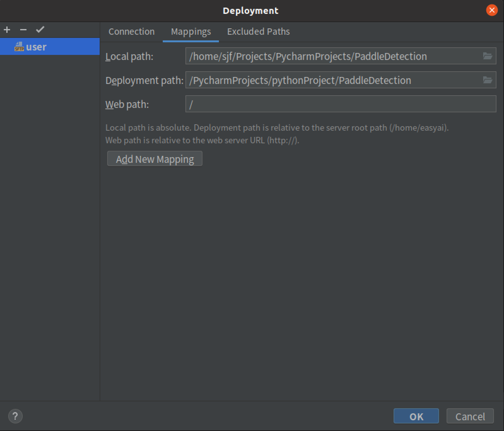Click the Web path label

[127, 104]
